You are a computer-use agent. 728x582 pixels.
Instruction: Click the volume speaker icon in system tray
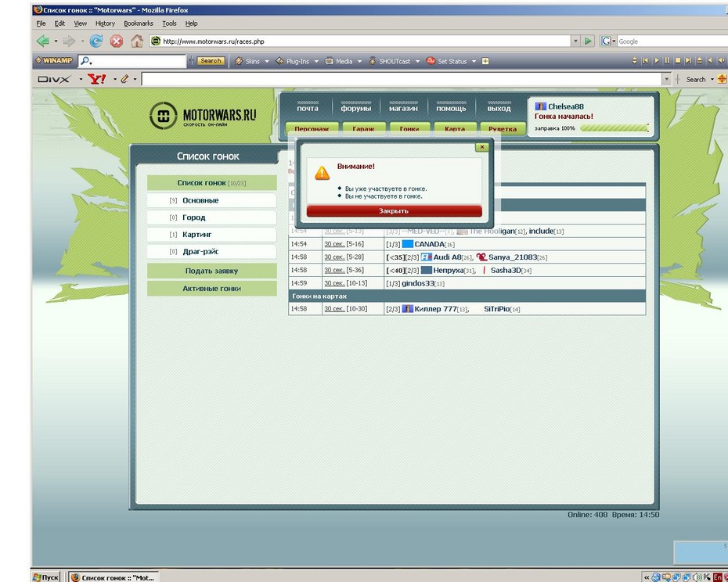coord(697,577)
